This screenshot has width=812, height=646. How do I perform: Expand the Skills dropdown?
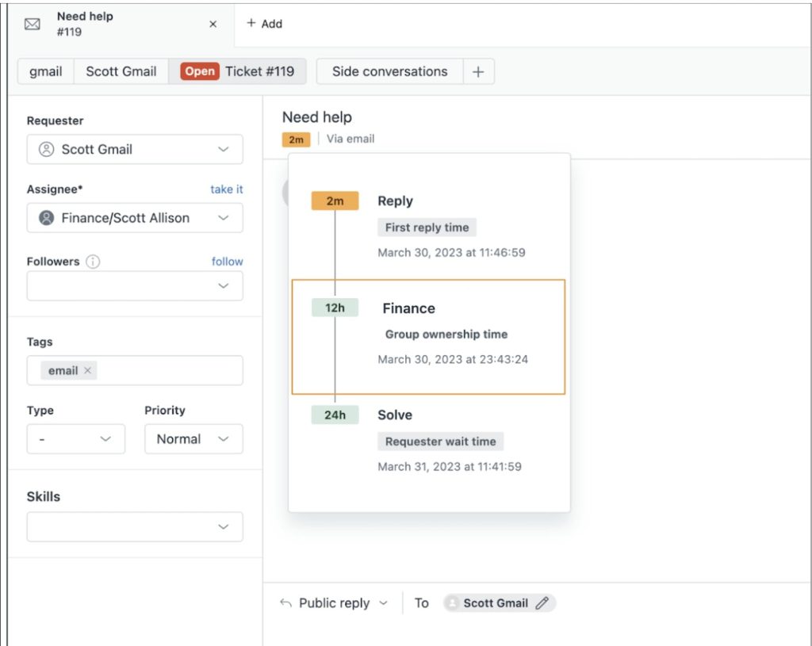click(135, 527)
